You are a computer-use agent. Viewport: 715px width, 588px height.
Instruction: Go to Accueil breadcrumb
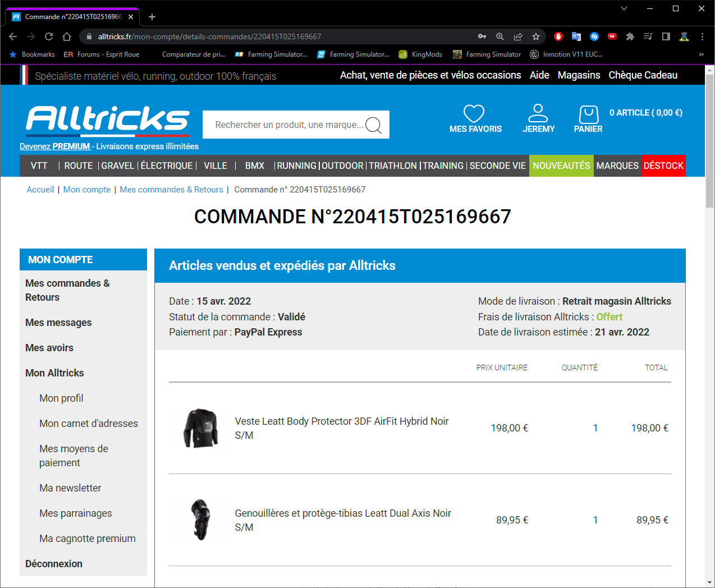click(40, 190)
